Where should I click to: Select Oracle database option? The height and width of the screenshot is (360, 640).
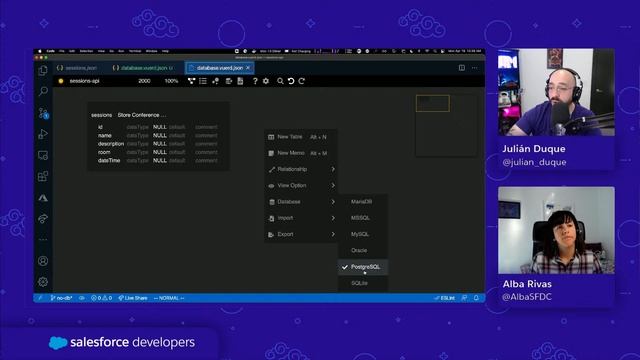(363, 251)
